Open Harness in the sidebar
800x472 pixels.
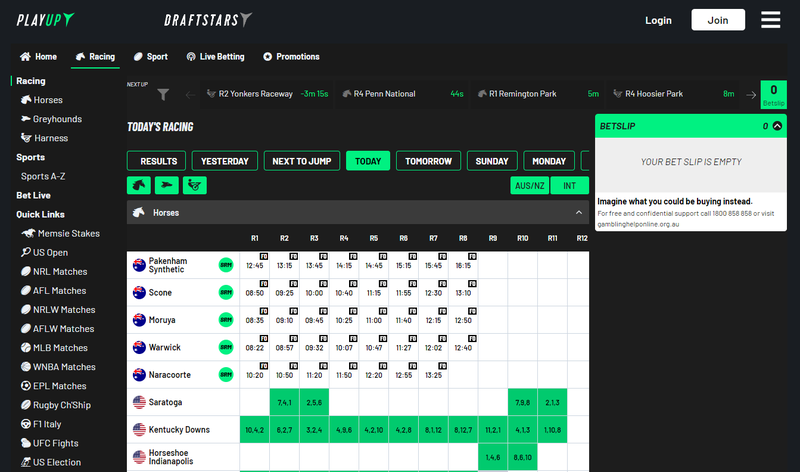[44, 138]
